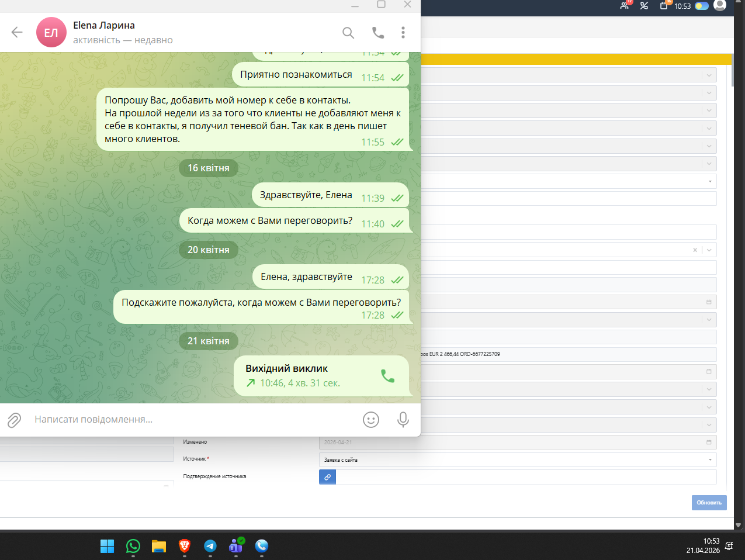This screenshot has height=560, width=745.
Task: Toggle the CRM light/dark theme switch
Action: point(702,6)
